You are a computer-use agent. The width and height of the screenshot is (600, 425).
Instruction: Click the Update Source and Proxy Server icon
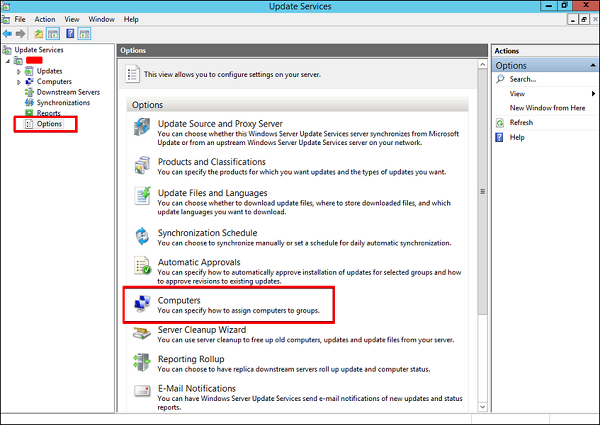[x=142, y=129]
